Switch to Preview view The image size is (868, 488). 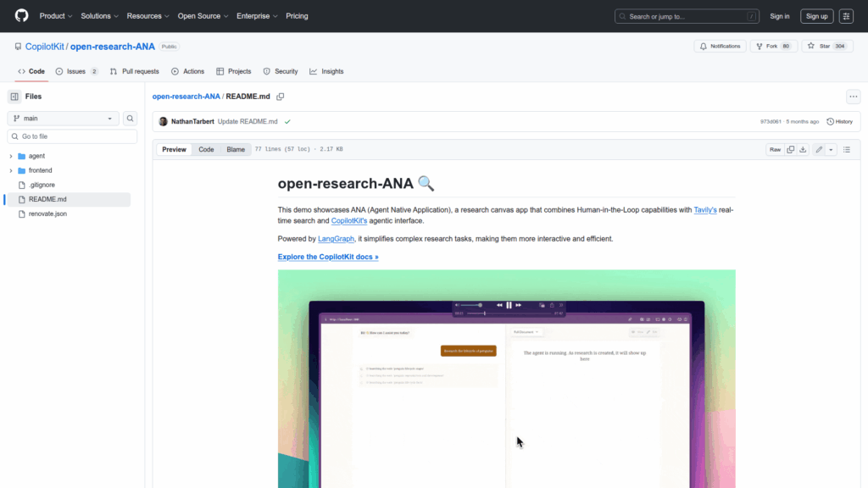[174, 150]
